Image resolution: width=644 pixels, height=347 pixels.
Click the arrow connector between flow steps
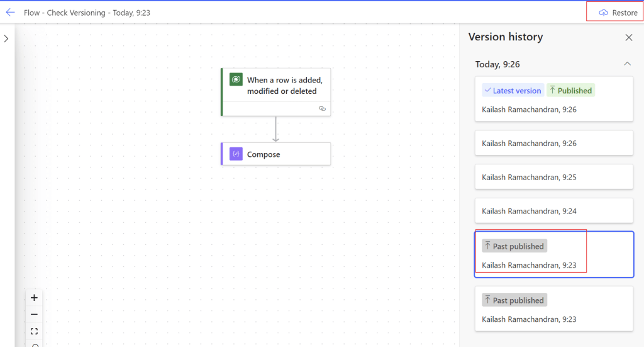coord(275,129)
